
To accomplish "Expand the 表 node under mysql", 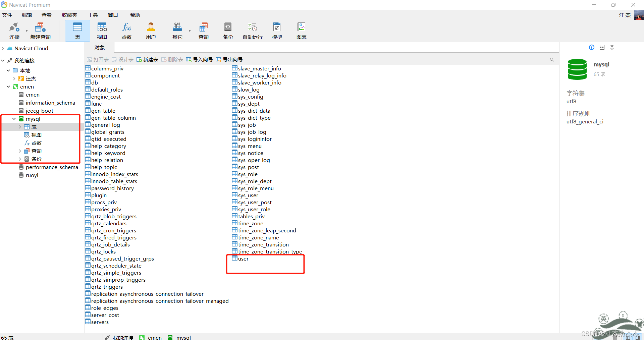I will [x=20, y=127].
